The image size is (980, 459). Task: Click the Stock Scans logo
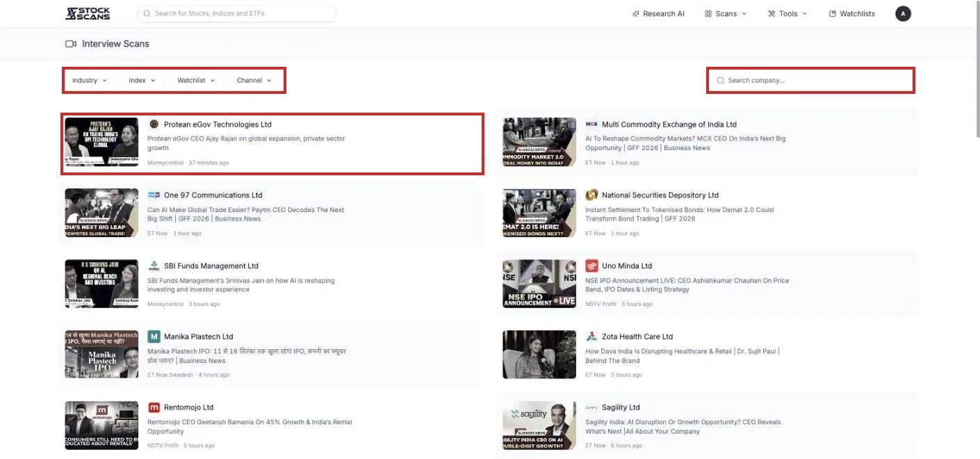tap(88, 13)
